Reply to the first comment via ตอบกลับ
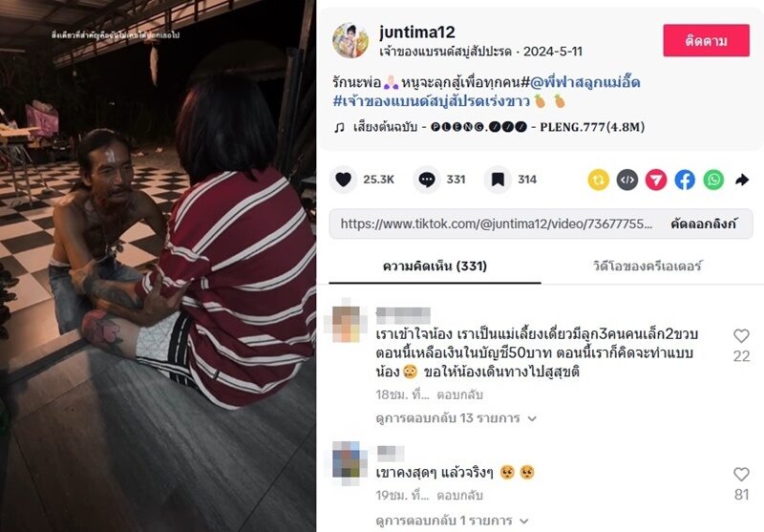Viewport: 764px width, 532px height. click(459, 394)
